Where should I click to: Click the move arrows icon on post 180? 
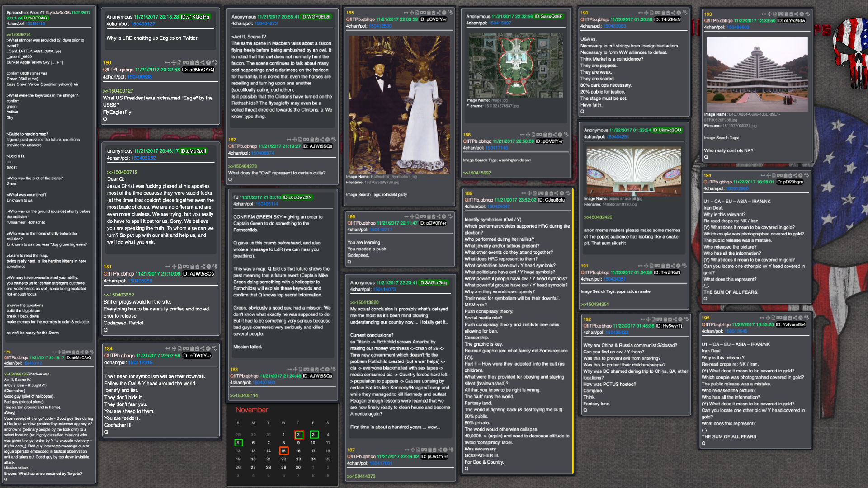point(174,63)
